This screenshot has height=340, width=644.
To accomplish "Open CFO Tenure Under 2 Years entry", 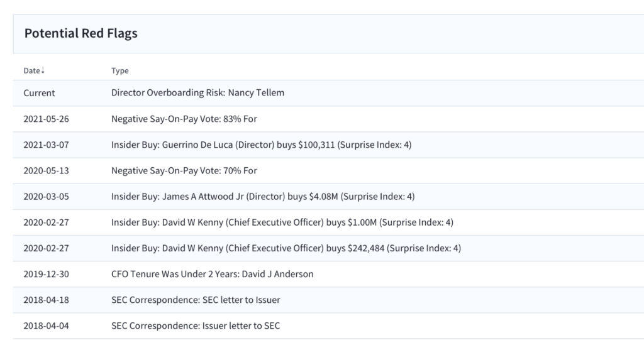I will [213, 274].
